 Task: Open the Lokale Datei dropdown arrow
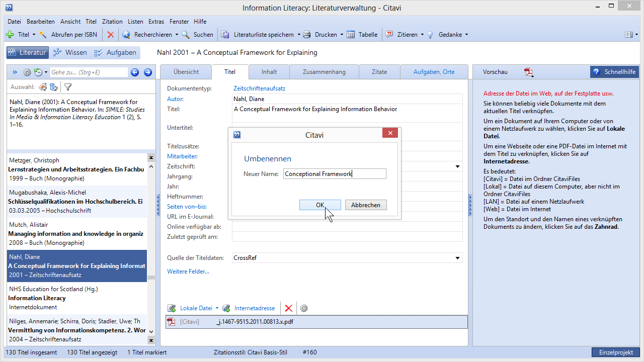click(x=217, y=308)
